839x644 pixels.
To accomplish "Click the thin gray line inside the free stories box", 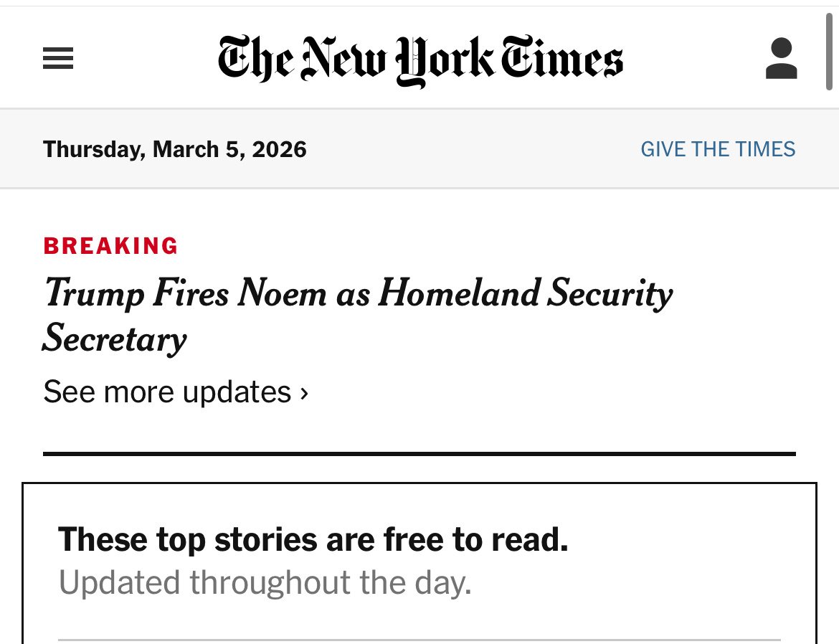I will pos(419,640).
